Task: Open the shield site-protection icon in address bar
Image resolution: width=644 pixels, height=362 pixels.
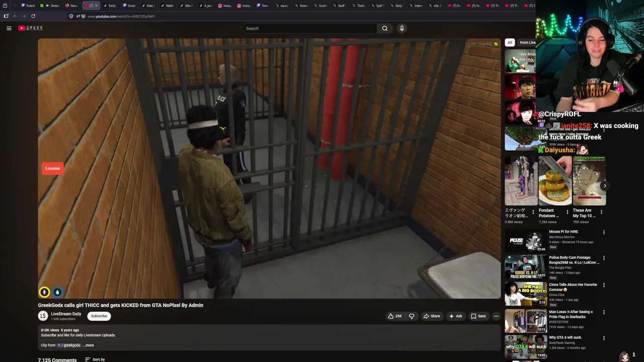Action: coord(71,16)
